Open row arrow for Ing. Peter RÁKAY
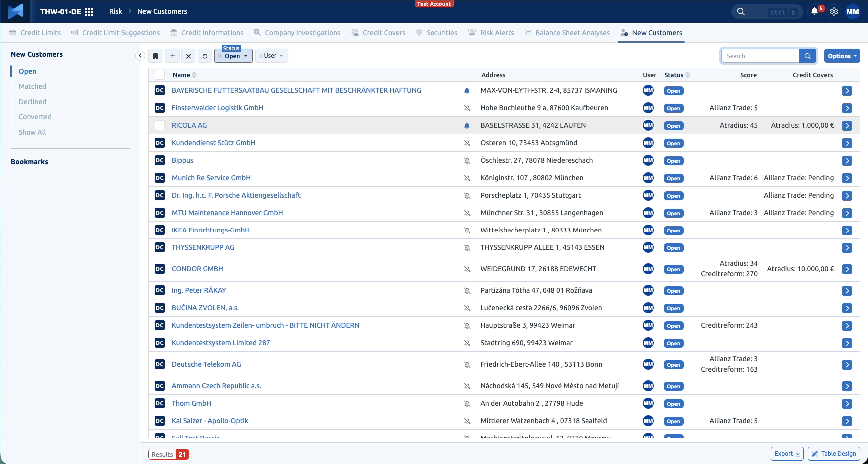Image resolution: width=868 pixels, height=464 pixels. [x=847, y=291]
